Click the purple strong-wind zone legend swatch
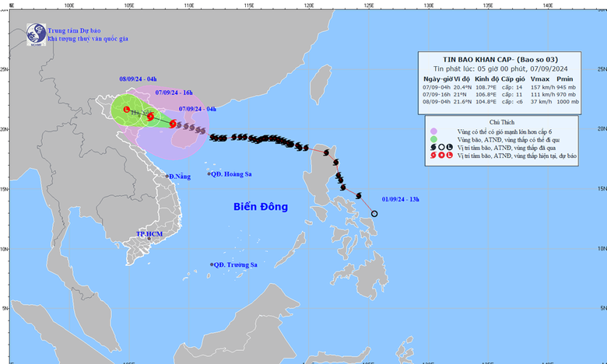607x364 pixels. pyautogui.click(x=433, y=130)
